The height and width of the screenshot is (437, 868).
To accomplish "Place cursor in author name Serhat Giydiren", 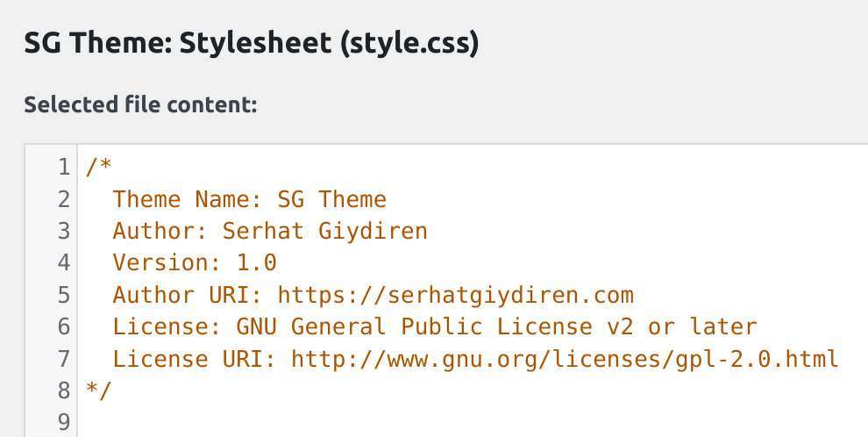I will (x=325, y=231).
